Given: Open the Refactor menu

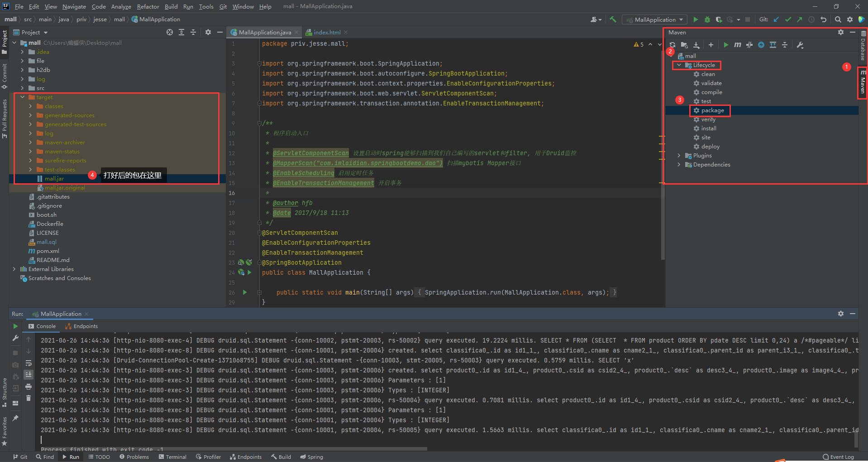Looking at the screenshot, I should [148, 6].
